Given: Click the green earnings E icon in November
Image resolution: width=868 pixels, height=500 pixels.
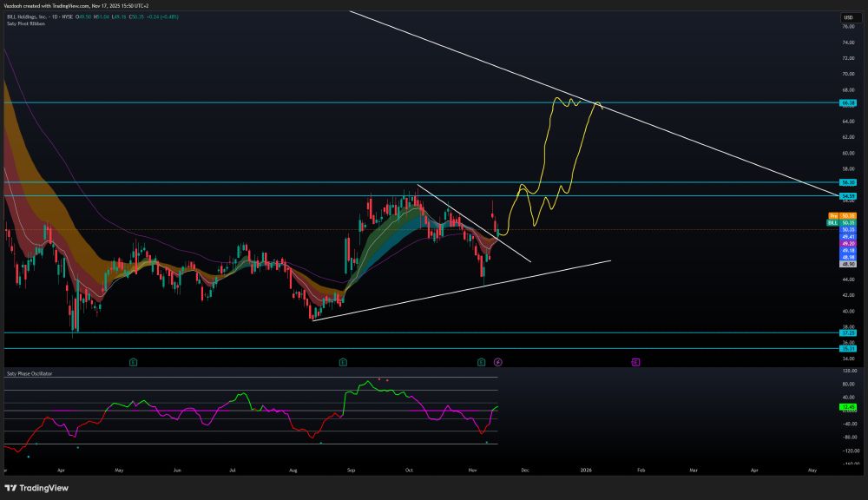Looking at the screenshot, I should tap(481, 362).
